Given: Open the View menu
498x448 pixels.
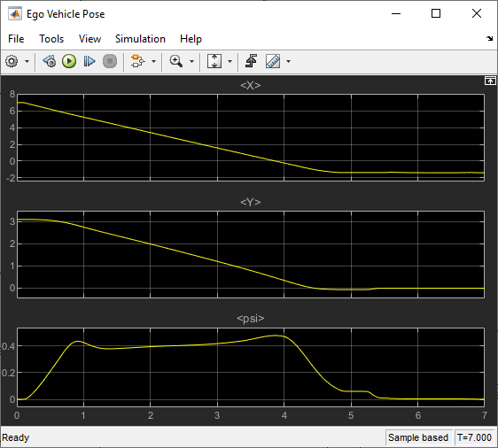Looking at the screenshot, I should [x=89, y=39].
